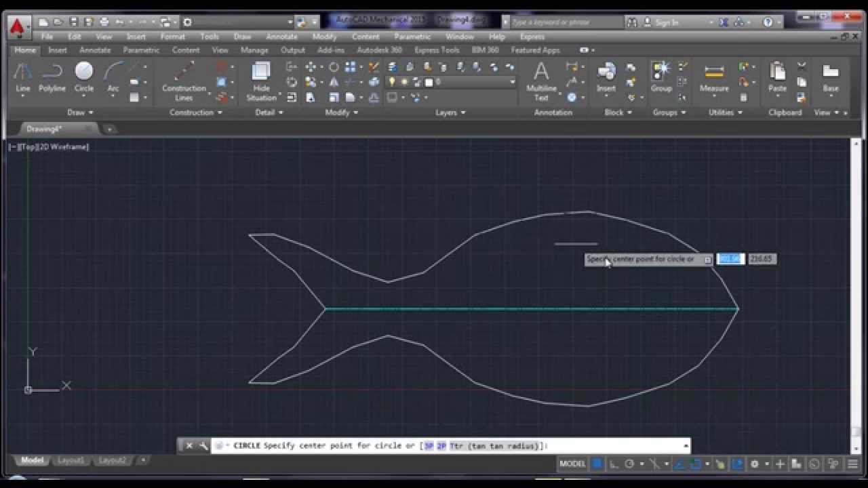Expand the Modify panel
Screen dimensions: 868x488
pyautogui.click(x=340, y=113)
